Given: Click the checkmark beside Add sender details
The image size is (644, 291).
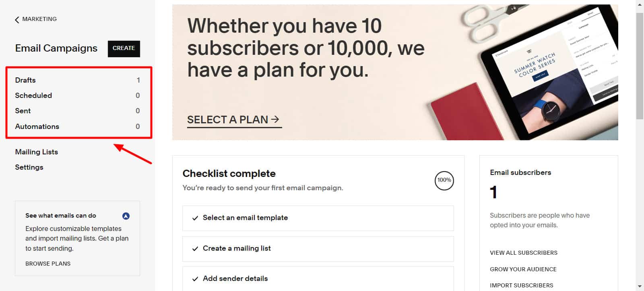Looking at the screenshot, I should 195,279.
